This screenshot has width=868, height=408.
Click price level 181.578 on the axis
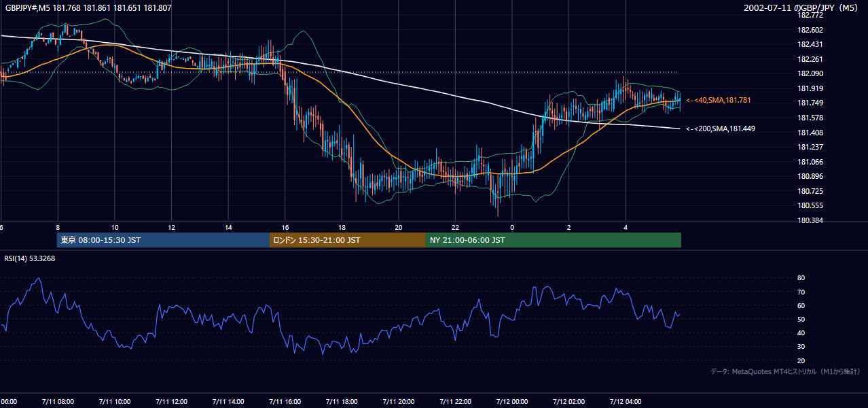(810, 118)
